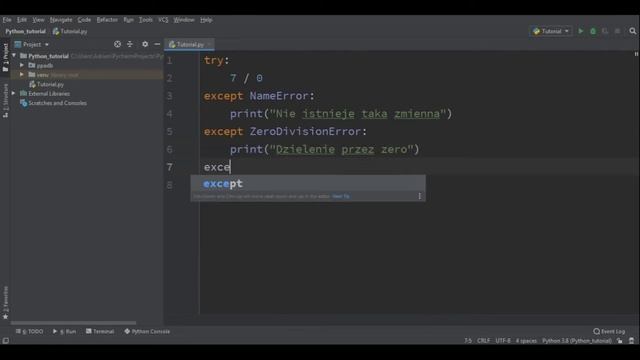Open the Structure tool window stripe button

[5, 100]
